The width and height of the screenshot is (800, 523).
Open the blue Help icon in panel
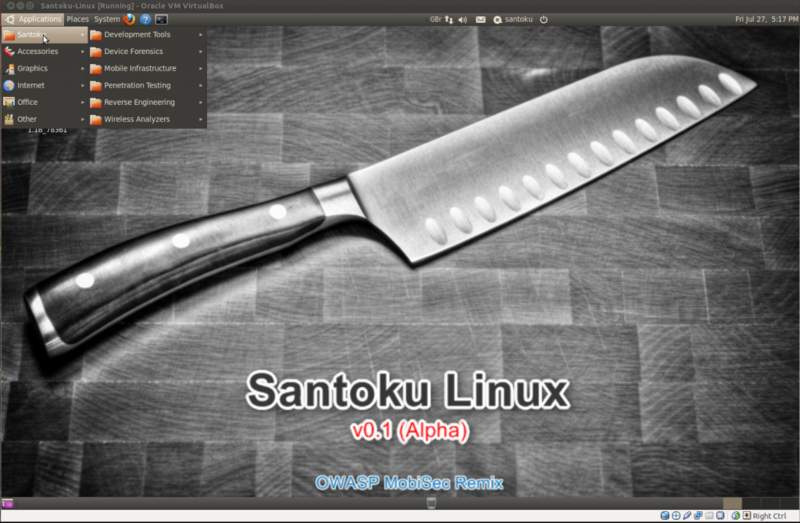[x=145, y=19]
